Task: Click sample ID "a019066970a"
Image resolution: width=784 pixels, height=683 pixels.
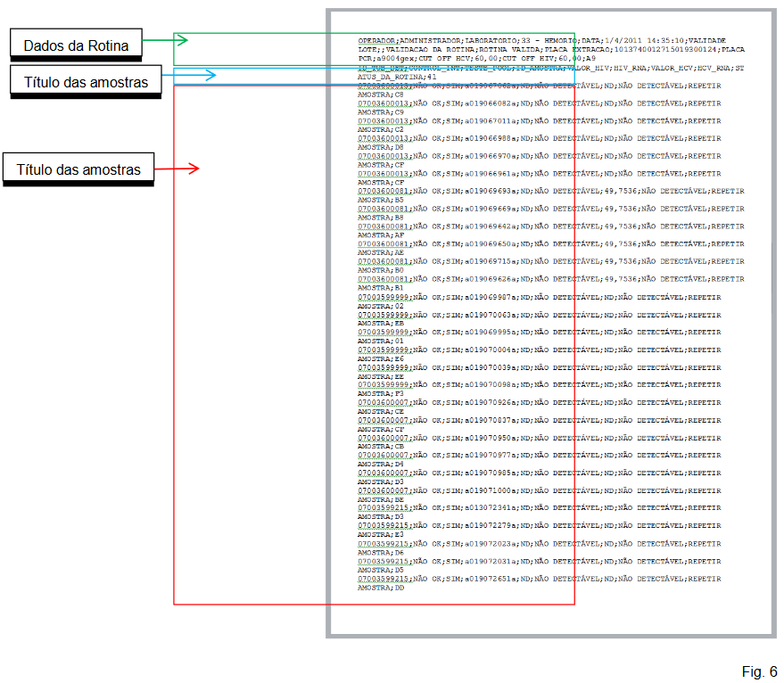Action: tap(491, 156)
